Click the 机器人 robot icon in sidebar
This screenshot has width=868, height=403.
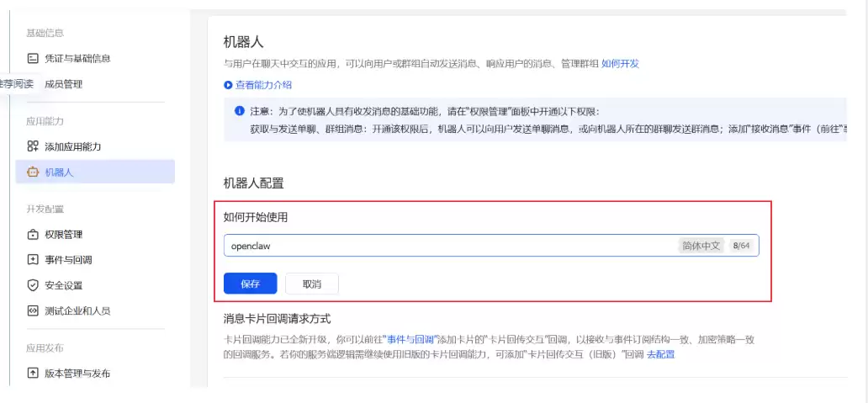click(x=33, y=172)
